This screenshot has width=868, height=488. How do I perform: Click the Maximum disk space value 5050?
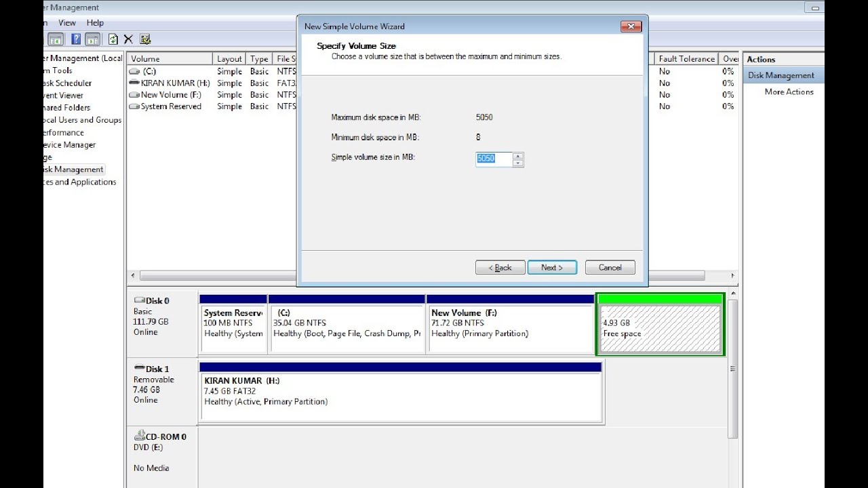[484, 117]
